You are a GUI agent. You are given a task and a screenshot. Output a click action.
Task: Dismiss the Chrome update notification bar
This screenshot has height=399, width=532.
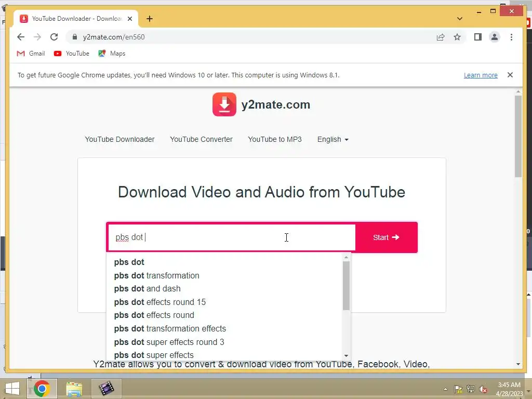pyautogui.click(x=510, y=75)
